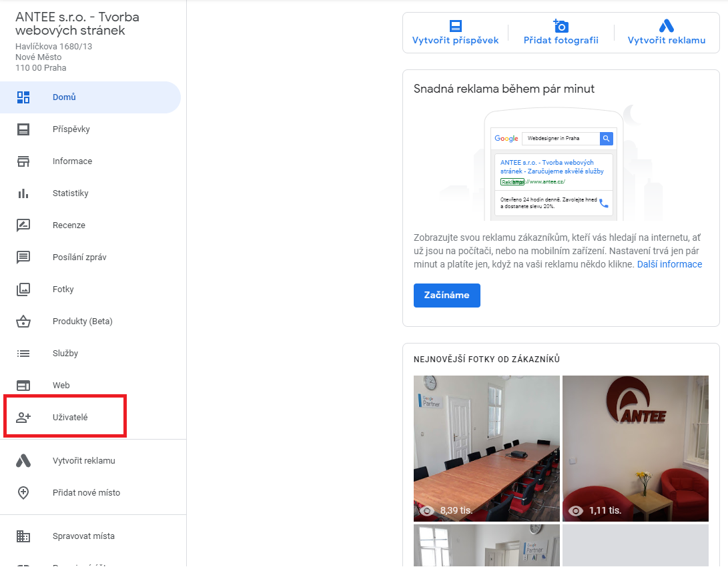
Task: Click the Recenze review icon
Action: (23, 225)
